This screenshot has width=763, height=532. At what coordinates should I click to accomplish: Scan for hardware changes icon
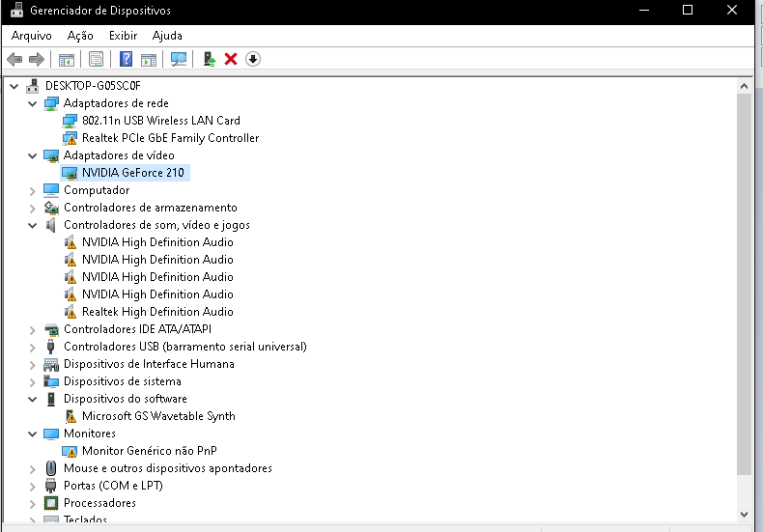coord(178,59)
